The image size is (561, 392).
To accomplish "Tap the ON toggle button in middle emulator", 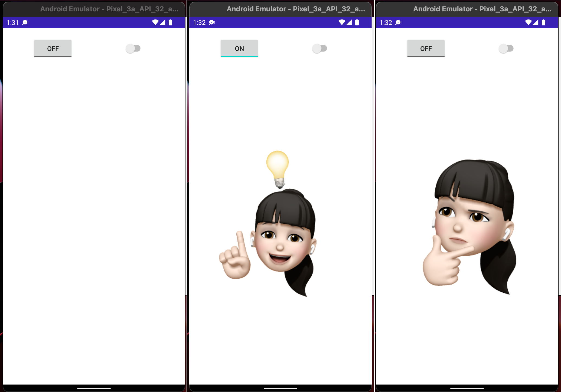I will [x=239, y=48].
